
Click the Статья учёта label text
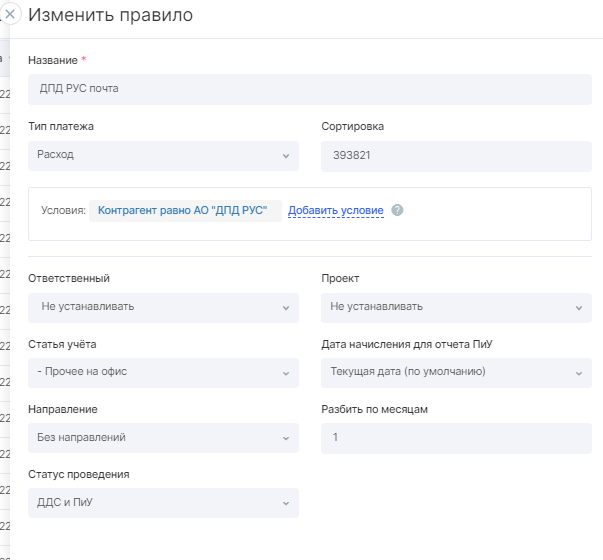(x=62, y=345)
